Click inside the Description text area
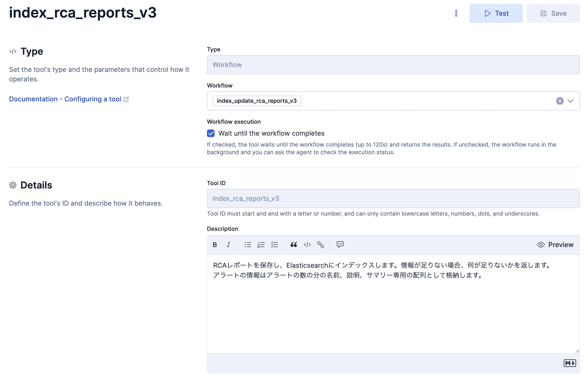The height and width of the screenshot is (376, 588). point(393,304)
